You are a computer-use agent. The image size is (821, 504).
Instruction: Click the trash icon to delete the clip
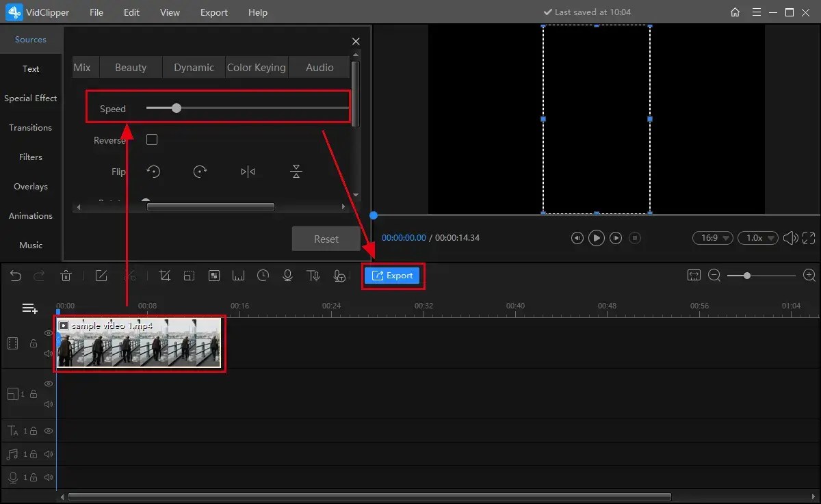pos(66,276)
